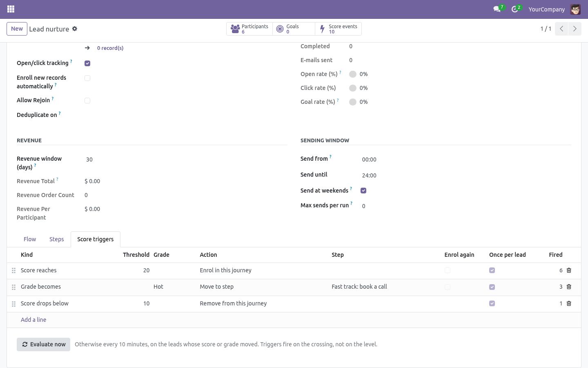The width and height of the screenshot is (588, 368).
Task: Grab drag handle of Score reaches row
Action: [13, 270]
